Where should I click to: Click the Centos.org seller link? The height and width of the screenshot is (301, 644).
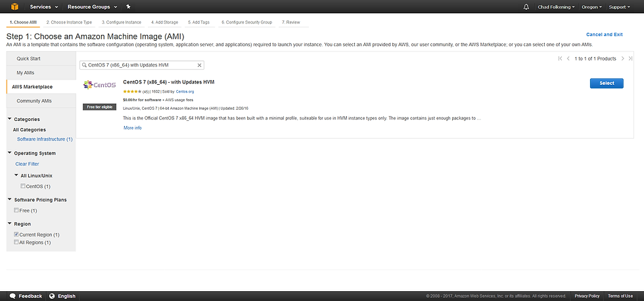pos(185,91)
